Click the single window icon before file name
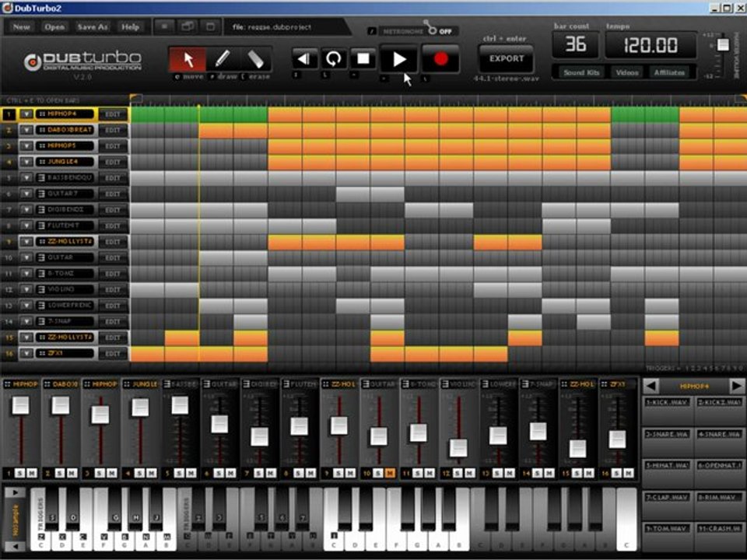This screenshot has height=560, width=747. click(x=210, y=26)
